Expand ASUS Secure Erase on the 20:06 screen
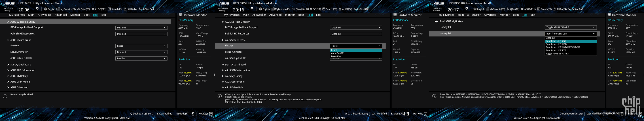 (21, 40)
